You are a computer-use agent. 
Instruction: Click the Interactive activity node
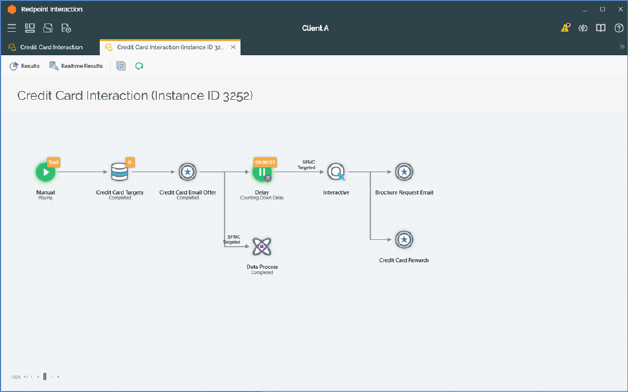click(336, 172)
